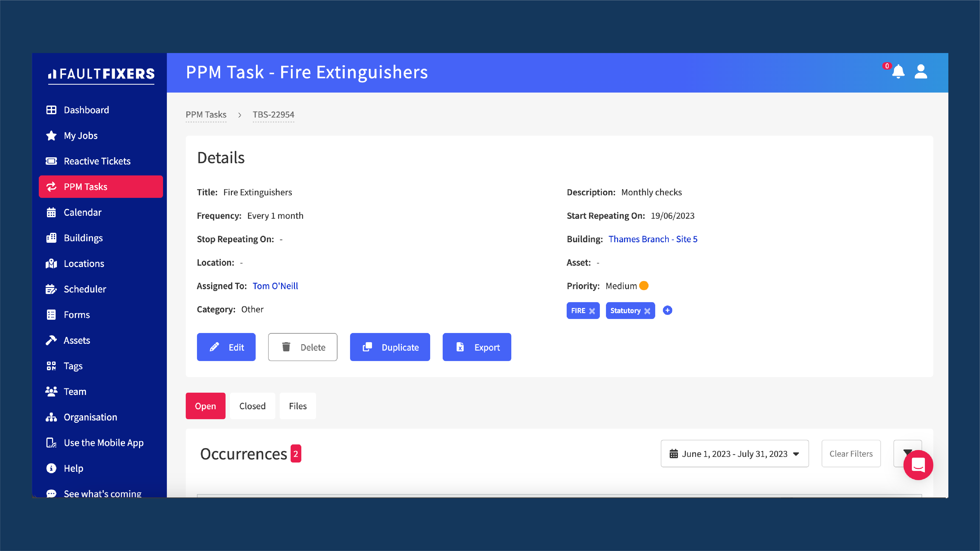Open Assets from sidebar

(77, 340)
